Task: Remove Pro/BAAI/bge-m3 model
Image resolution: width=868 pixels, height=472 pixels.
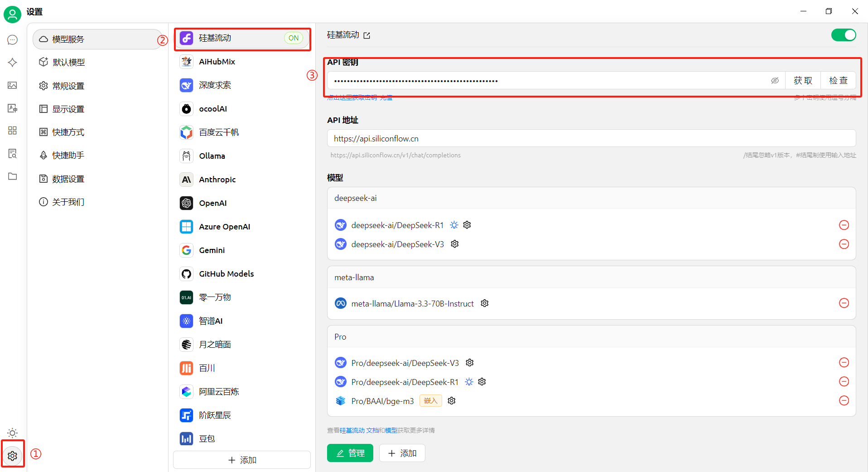Action: [844, 400]
